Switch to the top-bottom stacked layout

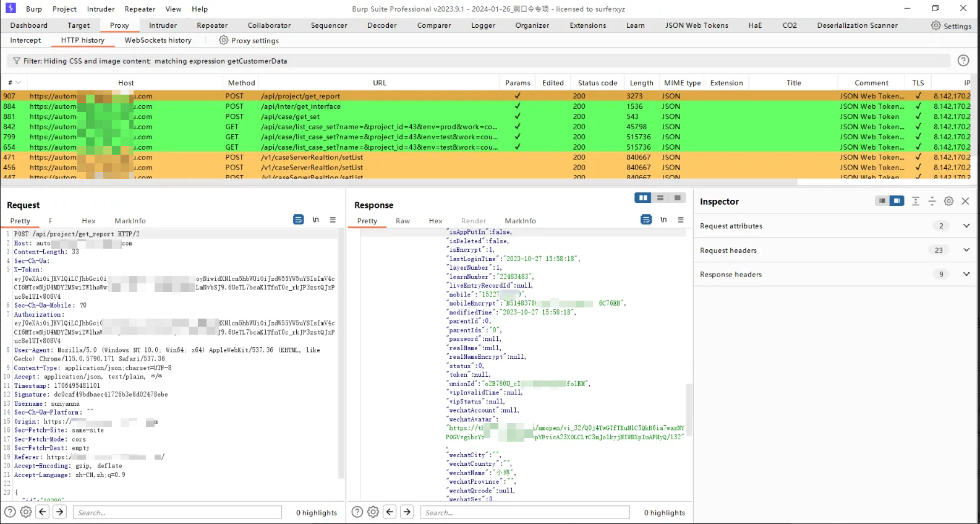[x=660, y=198]
